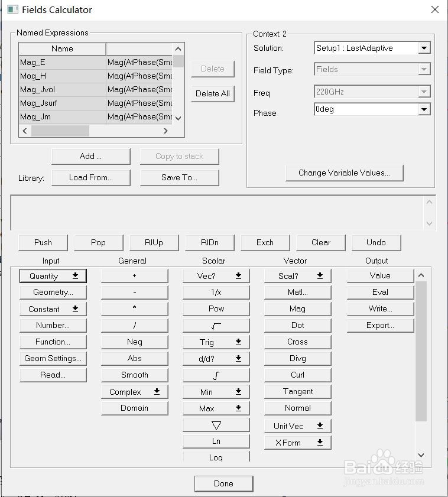Click the Curl button
The width and height of the screenshot is (448, 497).
coord(298,375)
